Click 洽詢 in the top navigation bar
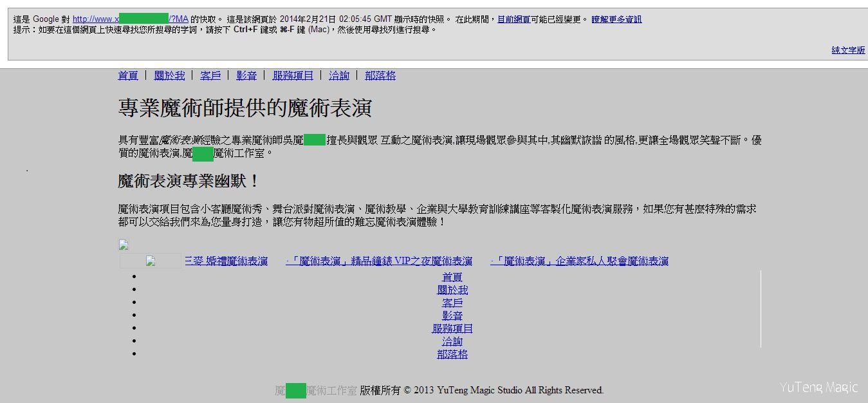This screenshot has width=868, height=403. tap(339, 75)
